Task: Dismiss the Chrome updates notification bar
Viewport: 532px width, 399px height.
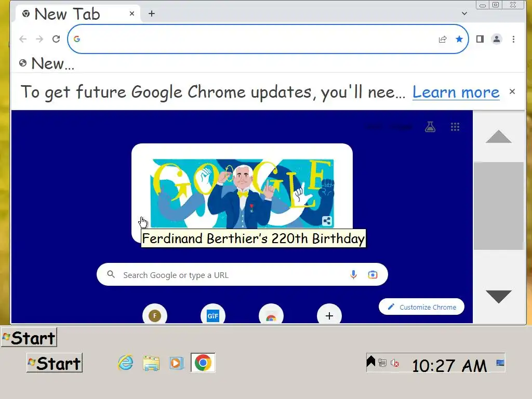Action: click(x=512, y=91)
